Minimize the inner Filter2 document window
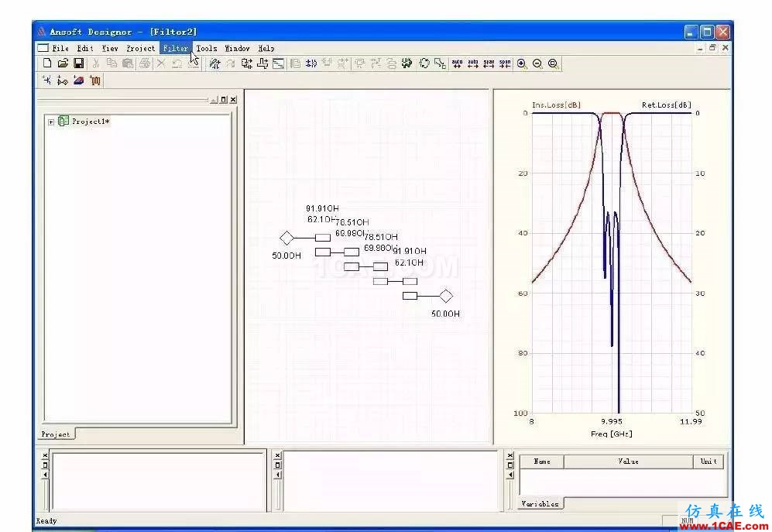The width and height of the screenshot is (772, 532). pyautogui.click(x=700, y=48)
